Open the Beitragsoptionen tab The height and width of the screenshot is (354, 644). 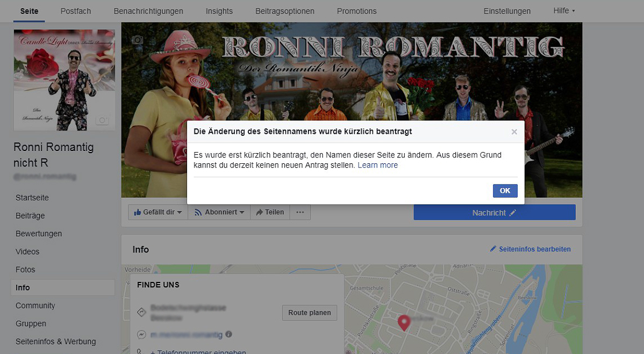click(x=284, y=11)
